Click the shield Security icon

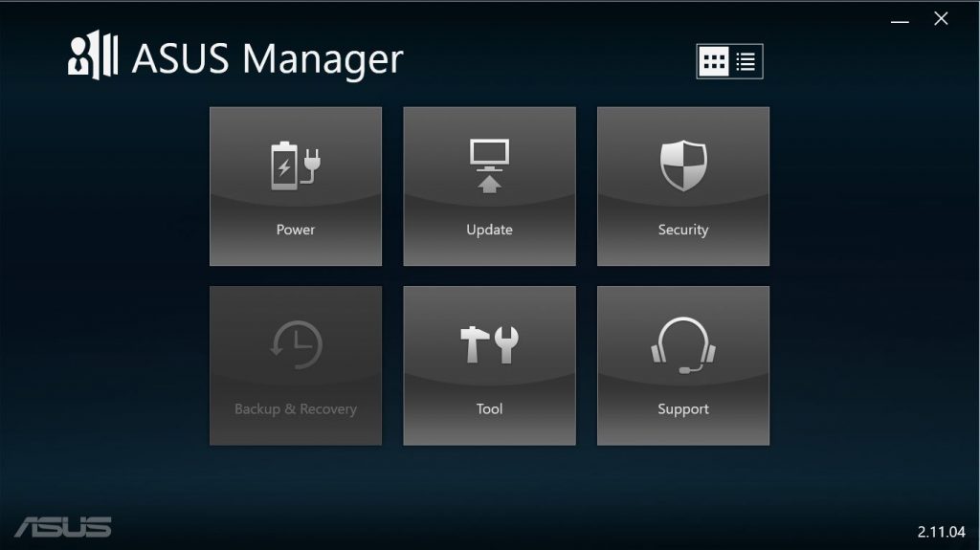pos(683,165)
